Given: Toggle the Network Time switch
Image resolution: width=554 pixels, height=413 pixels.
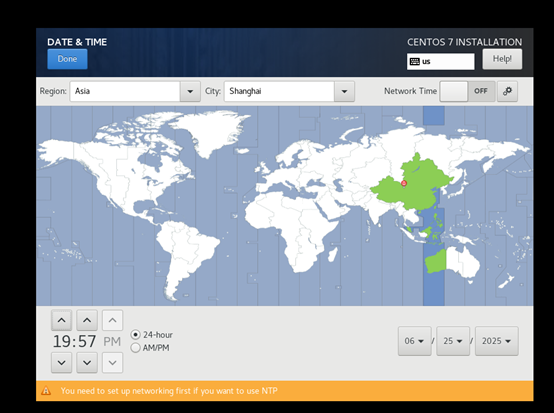Looking at the screenshot, I should (467, 92).
